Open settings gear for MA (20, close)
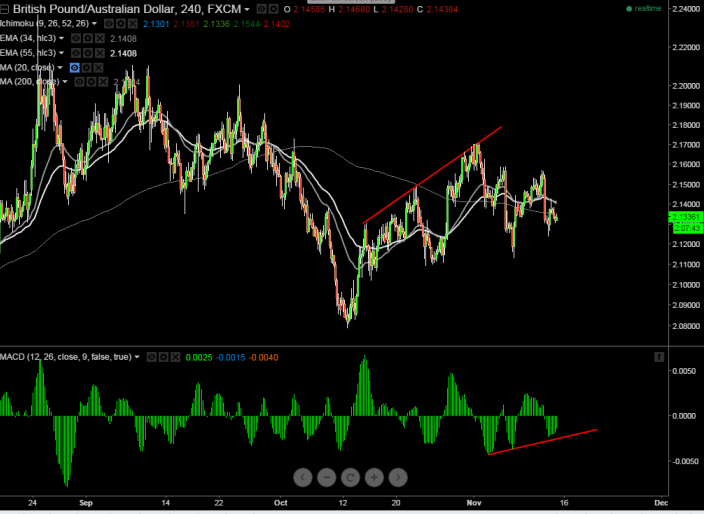 click(86, 68)
